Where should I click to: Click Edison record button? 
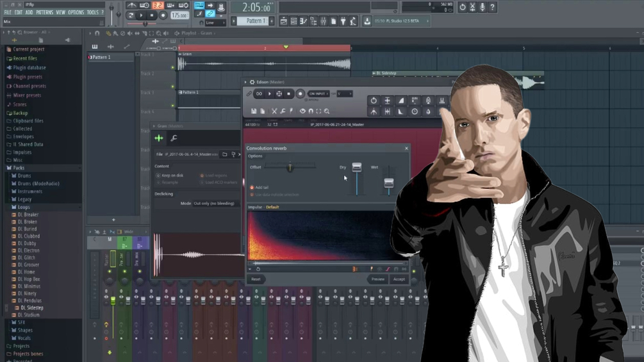pos(301,94)
